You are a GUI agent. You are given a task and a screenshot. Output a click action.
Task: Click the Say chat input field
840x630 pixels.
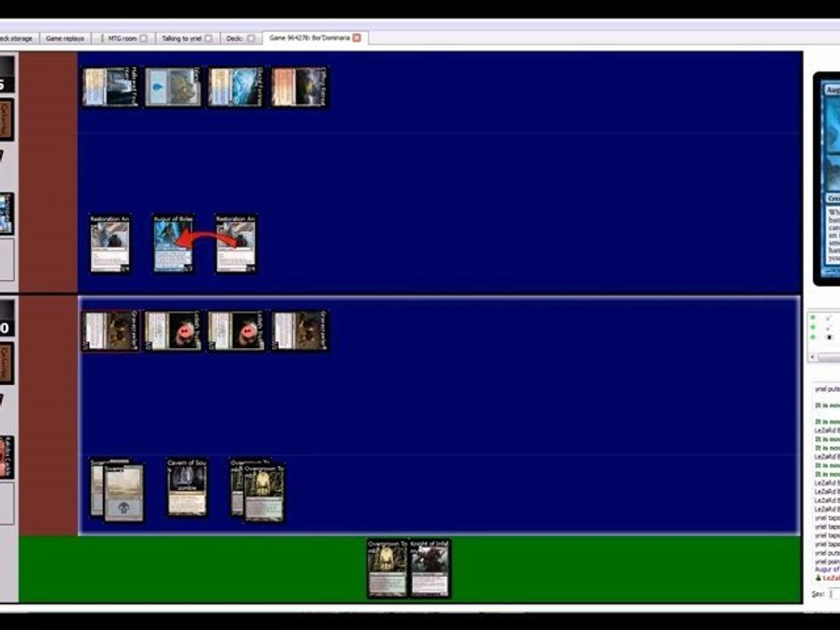pyautogui.click(x=834, y=593)
